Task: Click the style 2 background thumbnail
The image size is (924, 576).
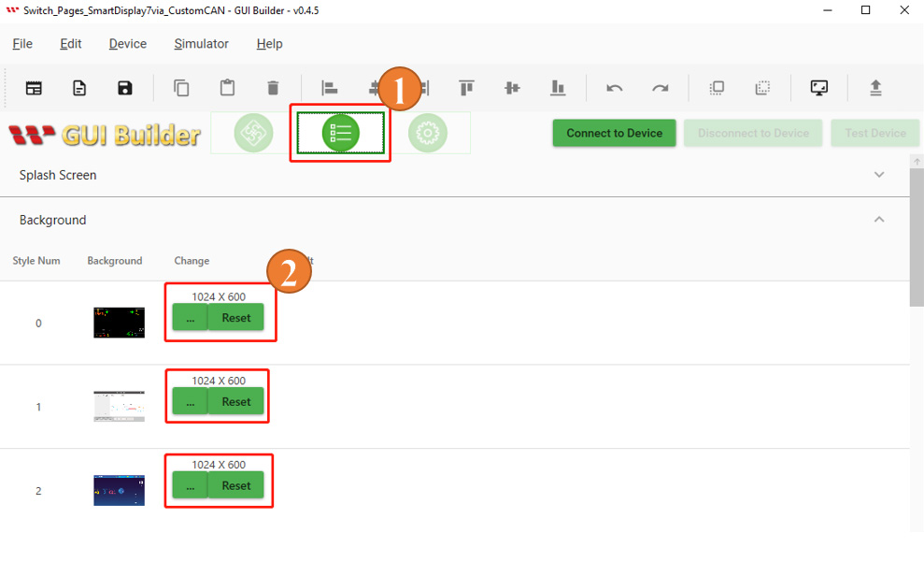Action: point(119,491)
